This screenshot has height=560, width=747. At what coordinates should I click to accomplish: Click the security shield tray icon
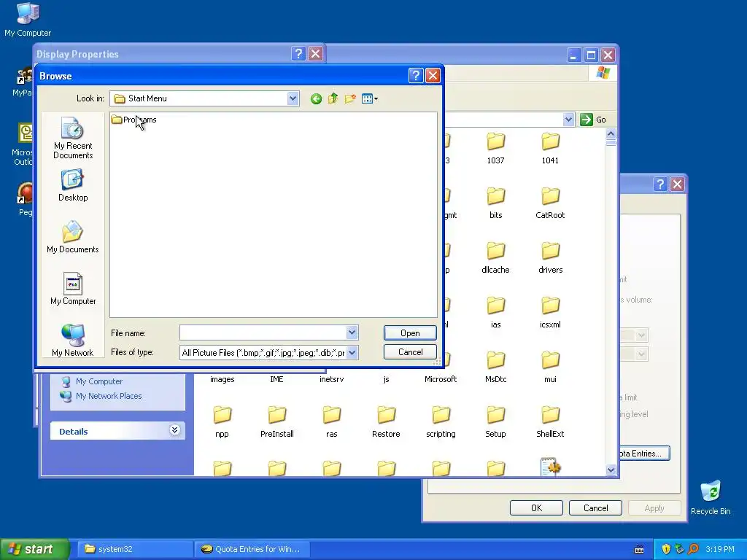coord(666,549)
